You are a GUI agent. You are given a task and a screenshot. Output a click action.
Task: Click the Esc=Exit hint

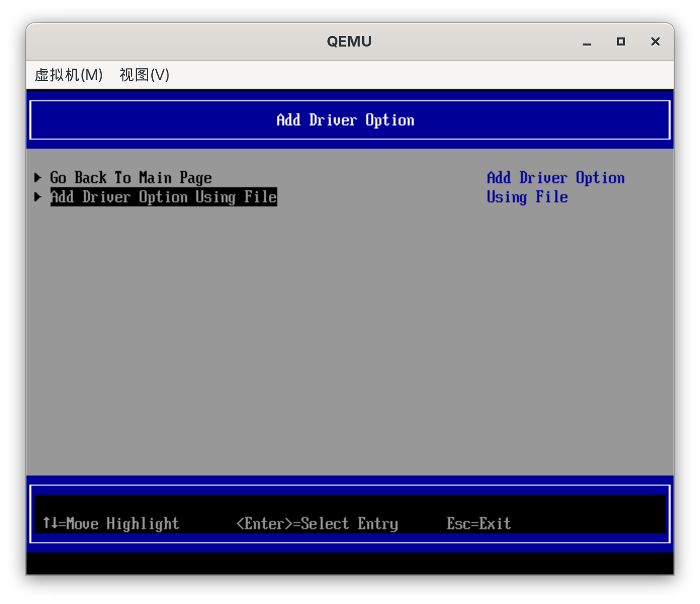[478, 523]
